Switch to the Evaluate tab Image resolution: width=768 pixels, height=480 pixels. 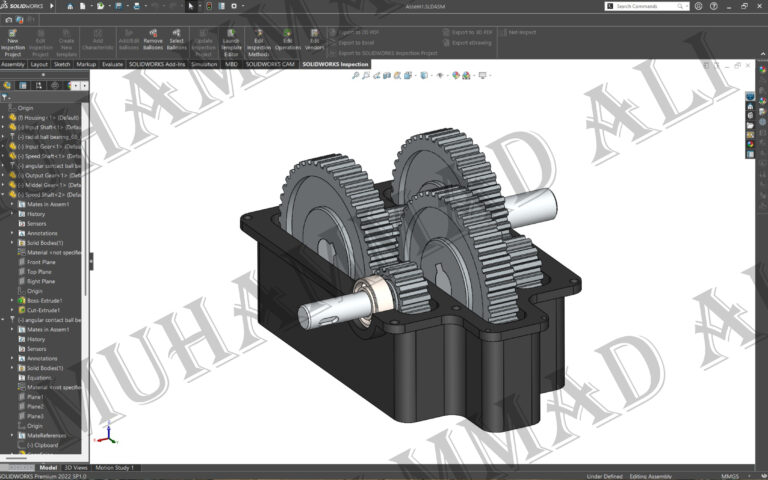click(112, 64)
